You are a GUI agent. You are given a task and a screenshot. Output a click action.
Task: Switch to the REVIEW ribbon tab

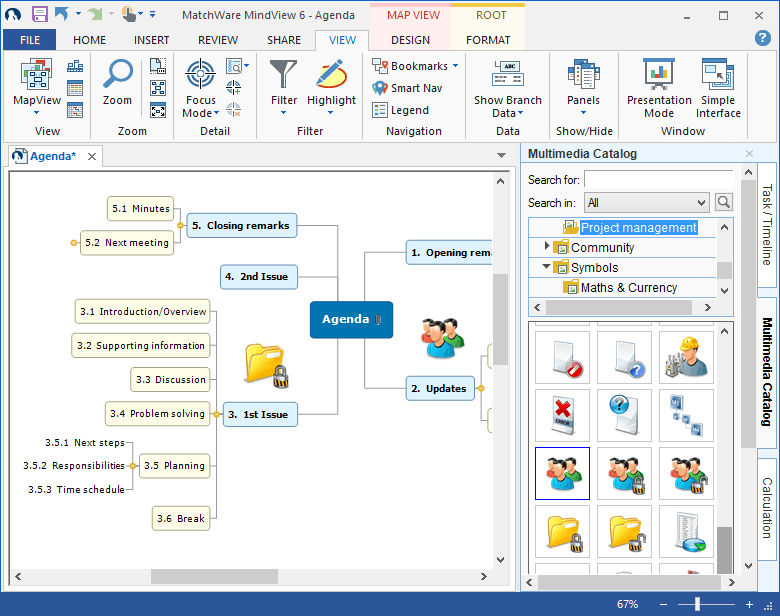pyautogui.click(x=218, y=40)
